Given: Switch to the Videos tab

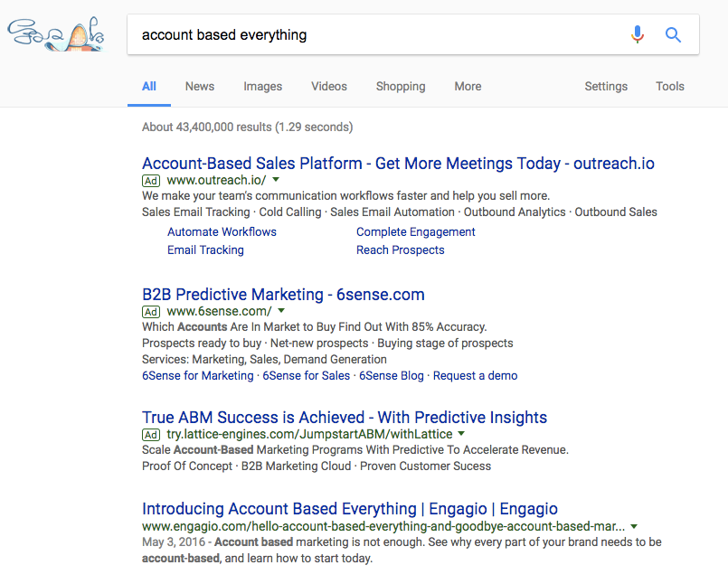Looking at the screenshot, I should click(x=329, y=87).
